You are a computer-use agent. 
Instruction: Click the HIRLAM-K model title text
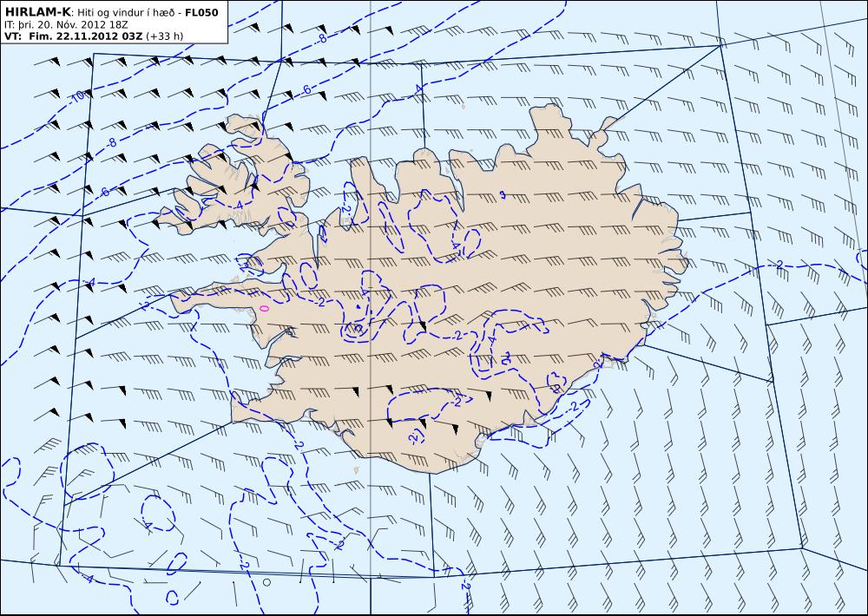pyautogui.click(x=37, y=12)
